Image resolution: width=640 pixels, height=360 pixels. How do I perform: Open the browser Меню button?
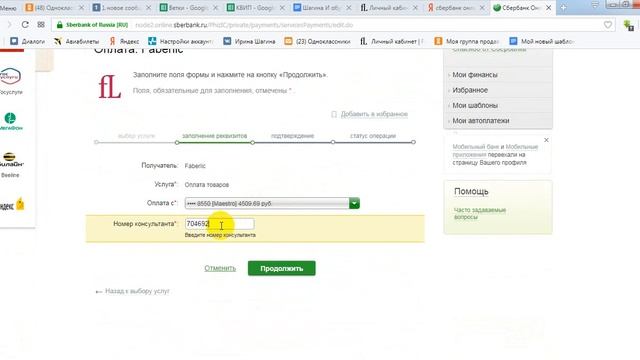pyautogui.click(x=8, y=8)
